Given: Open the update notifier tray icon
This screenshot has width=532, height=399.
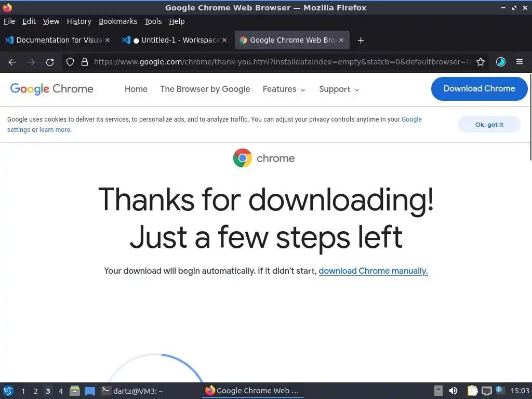Looking at the screenshot, I should [x=500, y=390].
